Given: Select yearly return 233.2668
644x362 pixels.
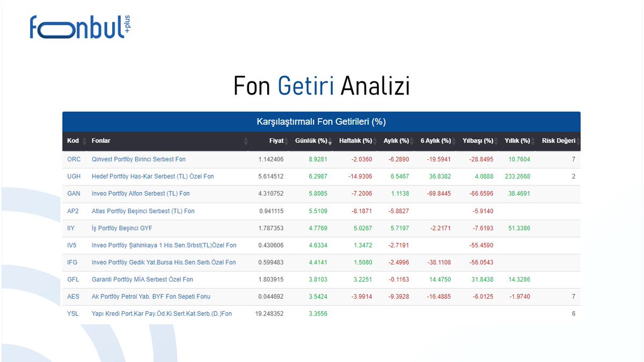Looking at the screenshot, I should (517, 176).
